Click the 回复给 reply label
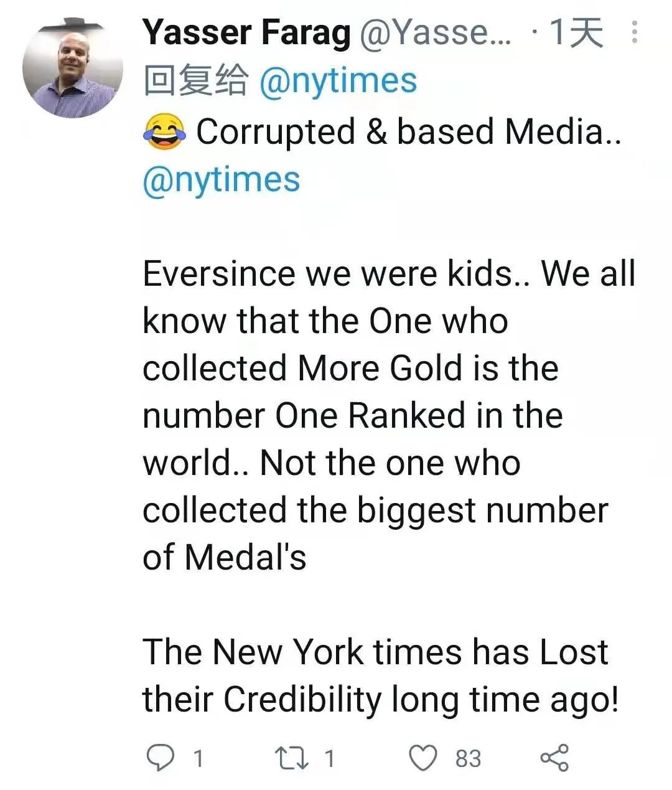The image size is (672, 790). click(196, 81)
